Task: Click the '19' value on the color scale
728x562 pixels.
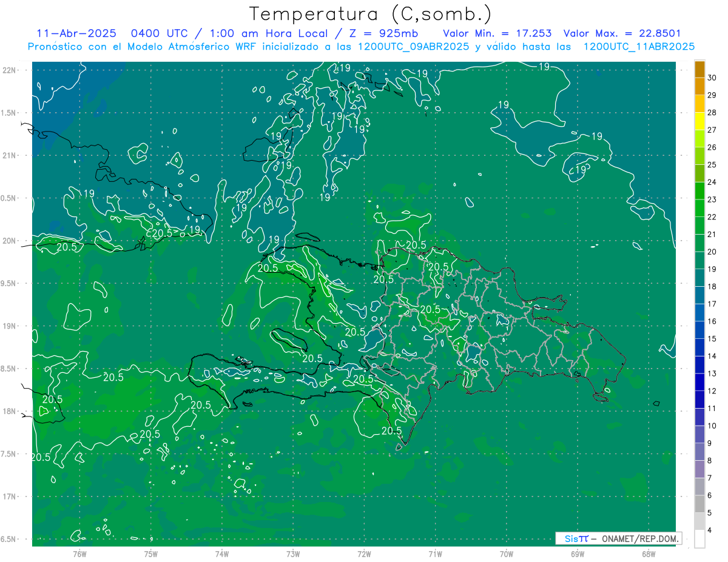Action: pos(712,269)
